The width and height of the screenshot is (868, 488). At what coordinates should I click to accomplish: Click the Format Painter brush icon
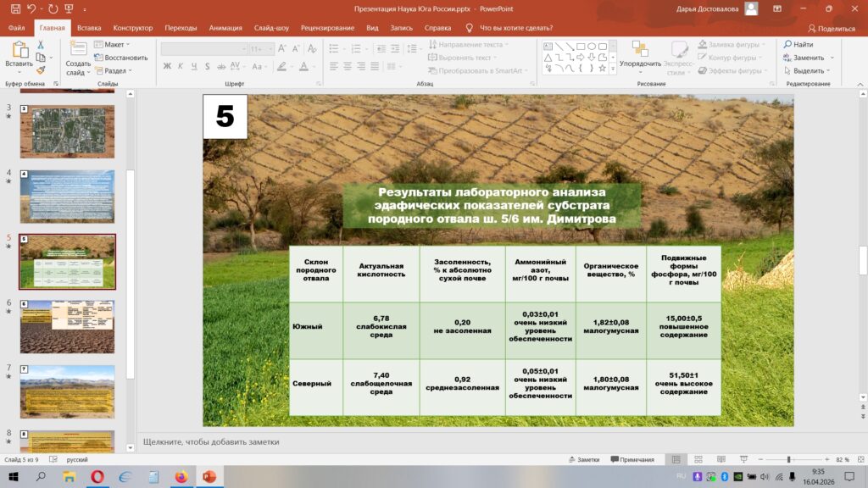[x=40, y=70]
